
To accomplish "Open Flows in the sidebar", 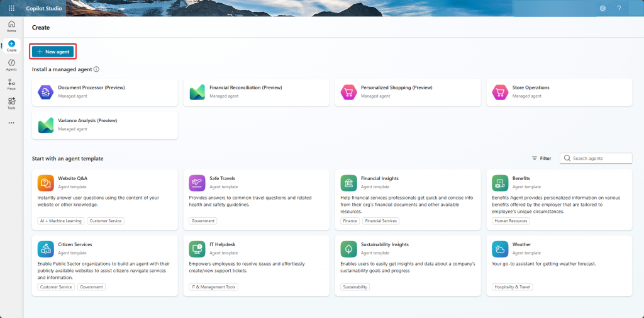I will point(11,85).
